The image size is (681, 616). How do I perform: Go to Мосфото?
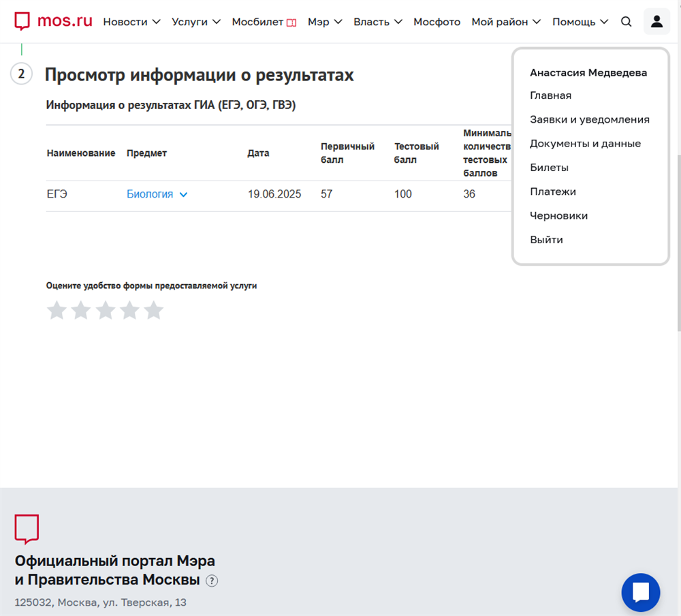pyautogui.click(x=437, y=22)
